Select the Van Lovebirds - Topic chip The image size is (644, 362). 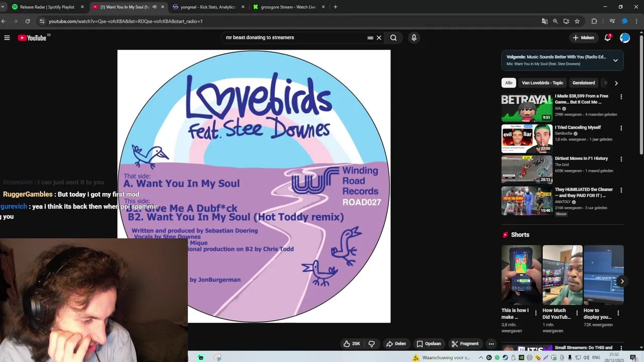click(542, 83)
